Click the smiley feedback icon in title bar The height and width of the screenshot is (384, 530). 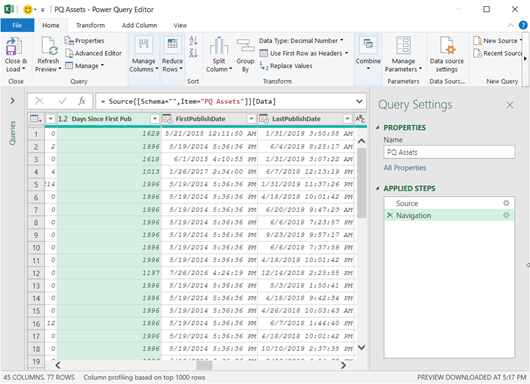(28, 9)
